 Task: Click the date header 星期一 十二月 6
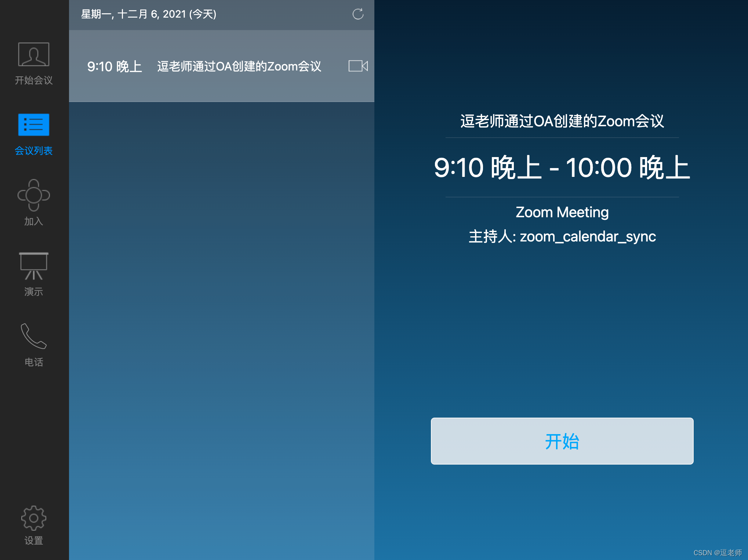pyautogui.click(x=148, y=14)
